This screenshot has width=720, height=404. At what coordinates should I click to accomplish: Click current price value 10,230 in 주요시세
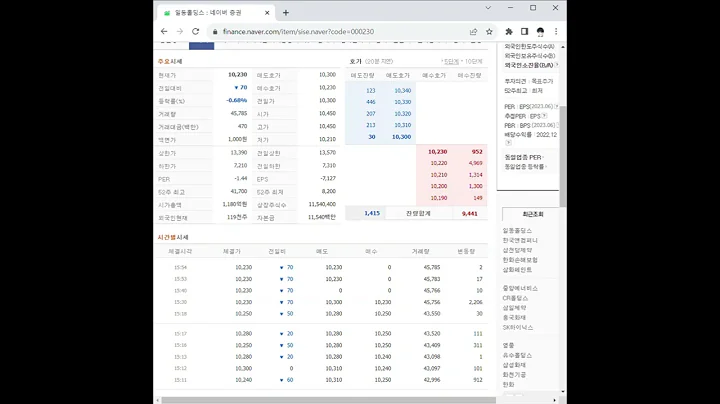pyautogui.click(x=237, y=74)
